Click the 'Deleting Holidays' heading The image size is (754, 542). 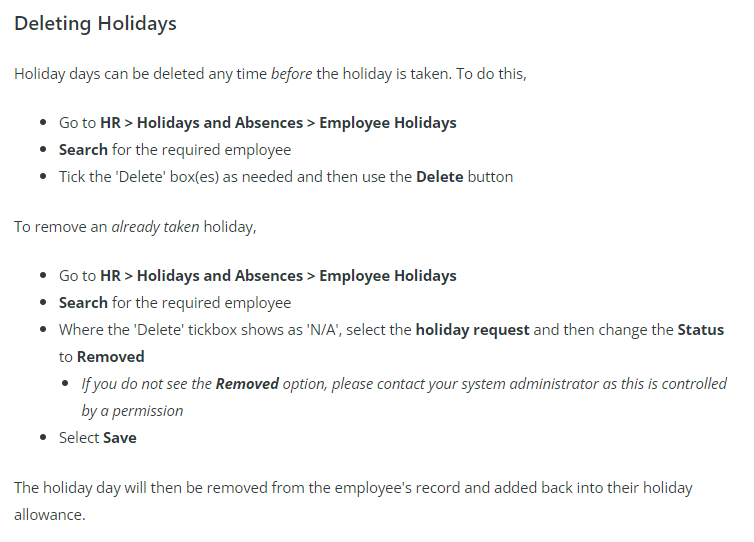tap(95, 24)
